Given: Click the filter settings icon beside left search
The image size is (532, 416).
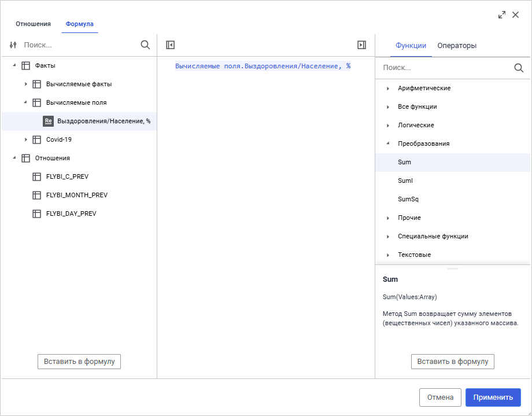Looking at the screenshot, I should (13, 45).
